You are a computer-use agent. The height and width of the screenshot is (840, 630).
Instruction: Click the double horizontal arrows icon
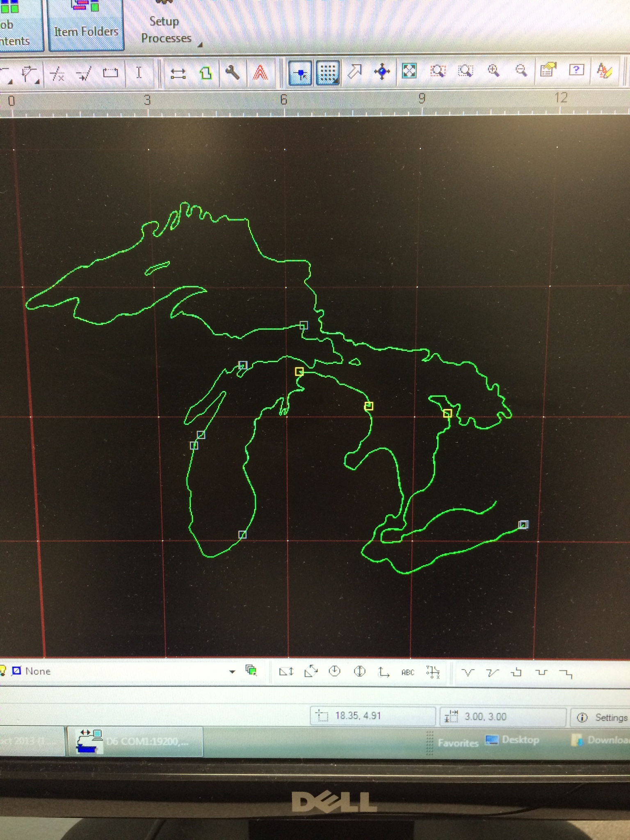pos(178,73)
